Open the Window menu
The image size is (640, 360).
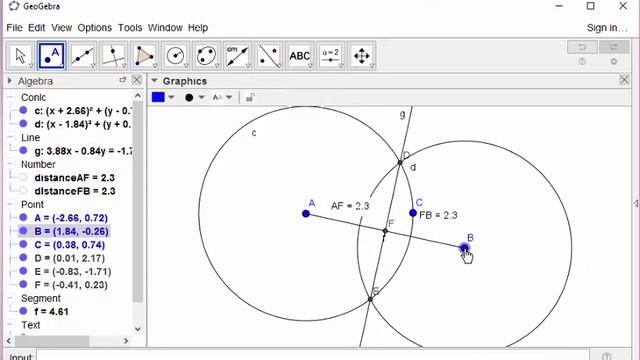click(165, 28)
